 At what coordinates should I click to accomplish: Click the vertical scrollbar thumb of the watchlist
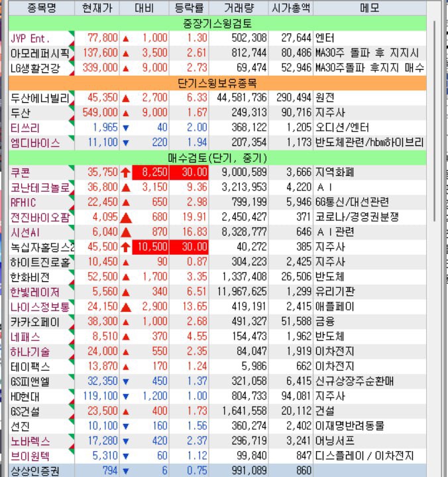tap(435, 121)
